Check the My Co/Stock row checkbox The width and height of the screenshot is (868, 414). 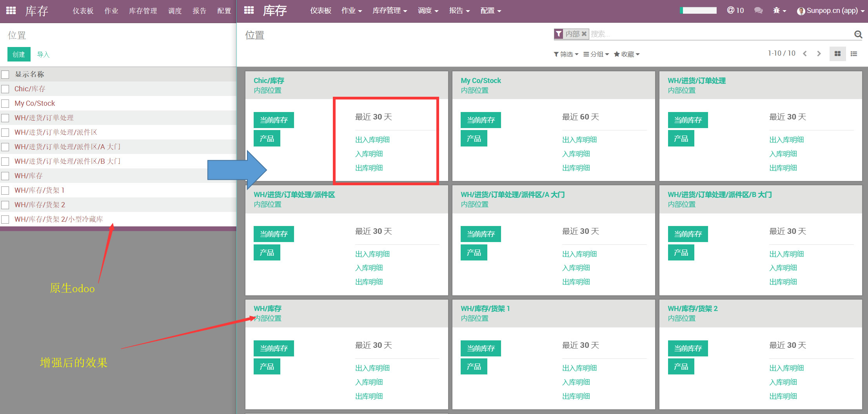point(5,103)
